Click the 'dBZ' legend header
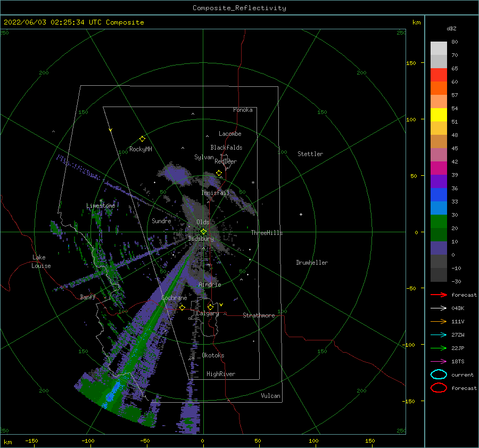The height and width of the screenshot is (448, 479). pos(451,28)
